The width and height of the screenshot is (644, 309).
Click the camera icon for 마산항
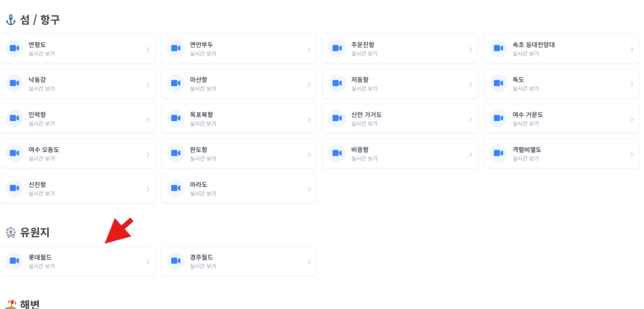[175, 84]
